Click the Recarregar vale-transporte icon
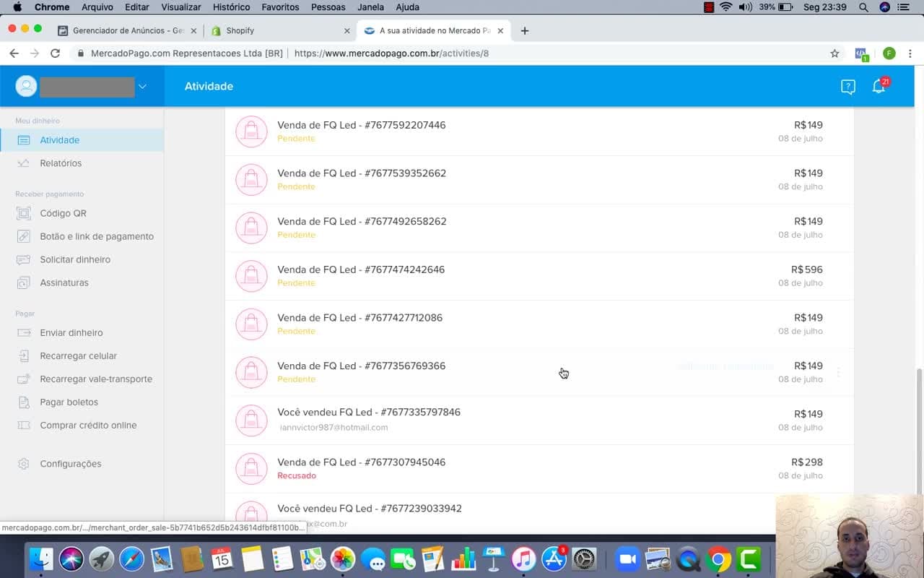Screen dimensions: 924x578 [x=24, y=379]
